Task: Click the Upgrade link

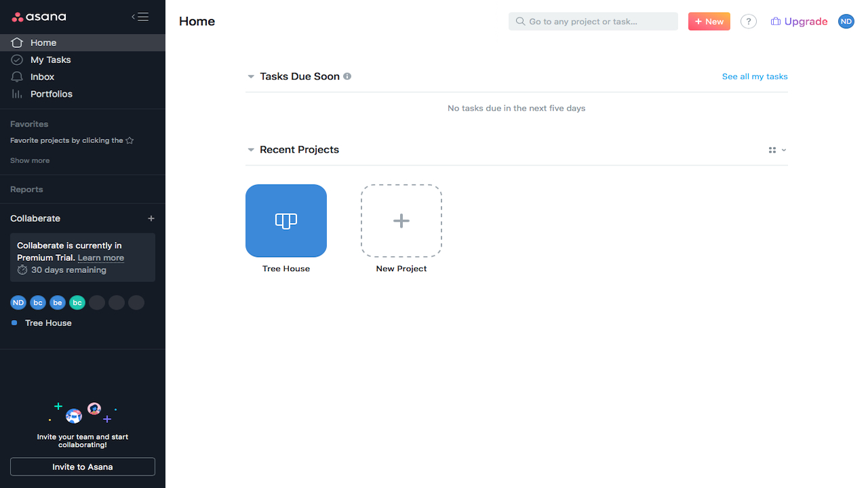Action: pos(800,21)
